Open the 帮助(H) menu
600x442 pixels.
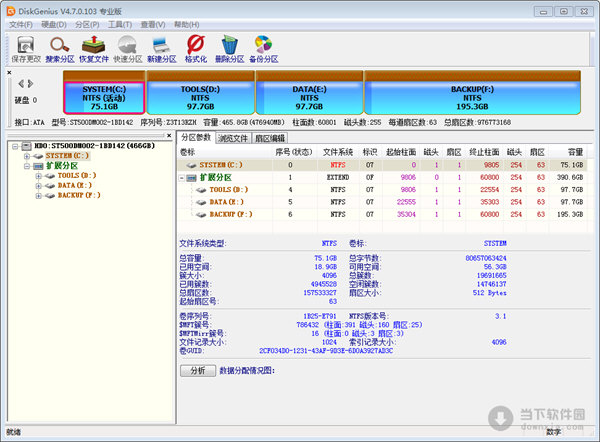[x=186, y=24]
